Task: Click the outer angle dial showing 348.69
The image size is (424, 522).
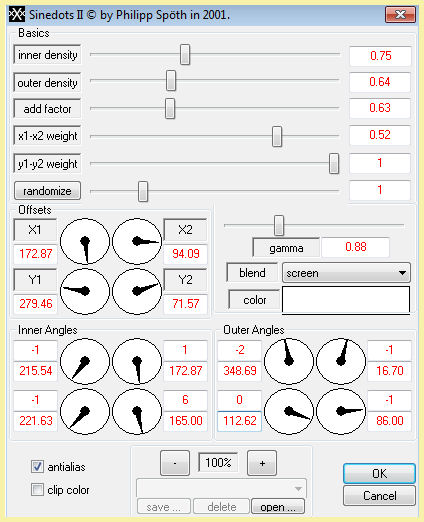Action: pos(289,361)
